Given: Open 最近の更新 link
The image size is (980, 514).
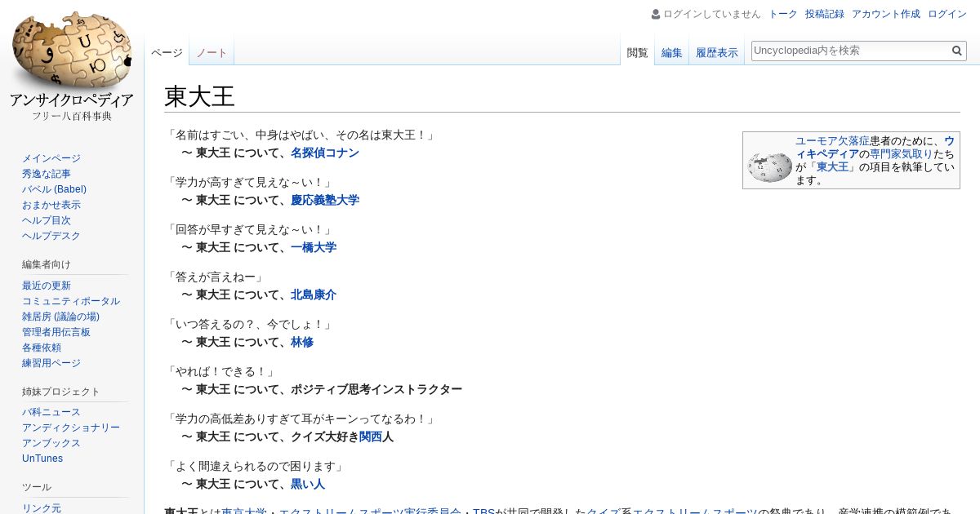Looking at the screenshot, I should pos(47,286).
